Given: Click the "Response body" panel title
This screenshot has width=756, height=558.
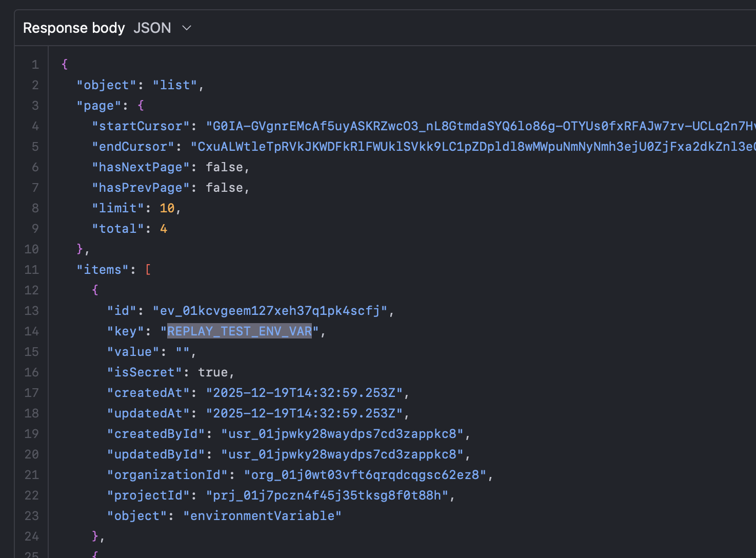Looking at the screenshot, I should pos(74,28).
